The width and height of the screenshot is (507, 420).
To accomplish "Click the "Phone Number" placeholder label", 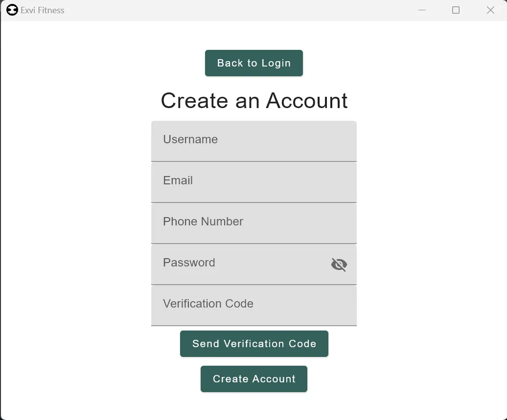I will tap(203, 221).
